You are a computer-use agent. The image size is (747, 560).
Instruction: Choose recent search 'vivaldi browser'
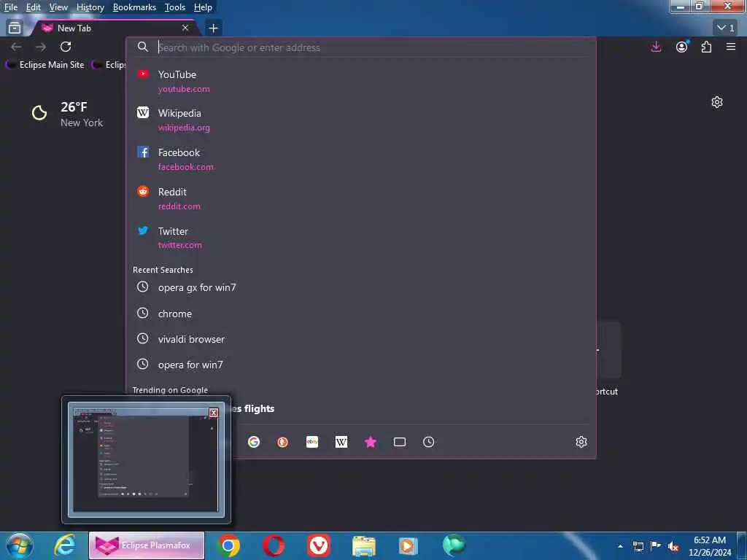[x=361, y=339]
